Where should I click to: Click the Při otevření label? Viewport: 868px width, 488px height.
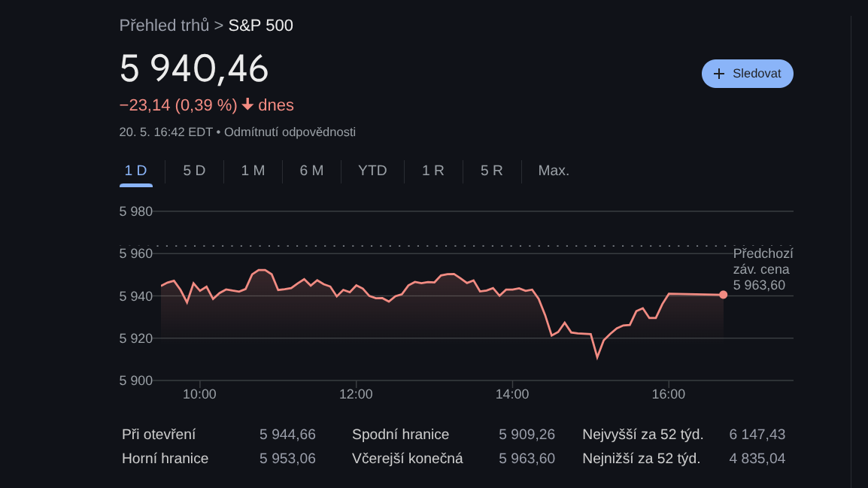point(159,435)
